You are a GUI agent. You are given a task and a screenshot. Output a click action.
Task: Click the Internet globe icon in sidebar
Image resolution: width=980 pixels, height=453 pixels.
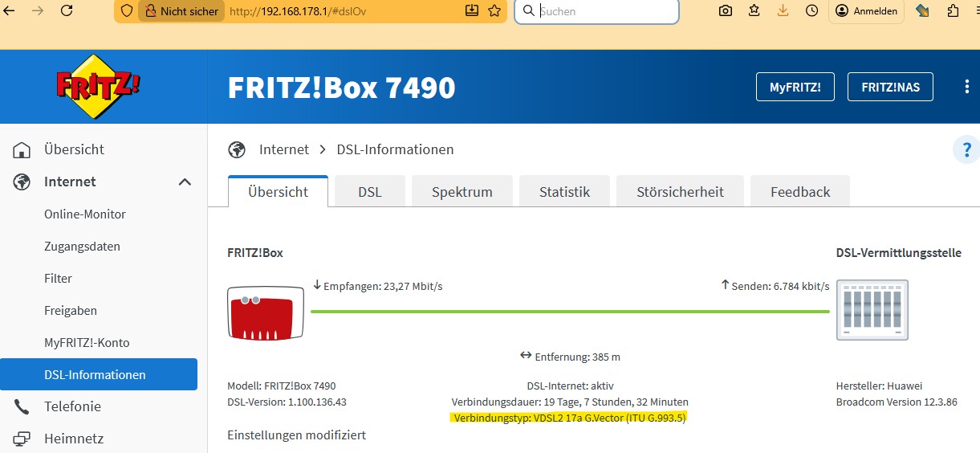tap(22, 182)
